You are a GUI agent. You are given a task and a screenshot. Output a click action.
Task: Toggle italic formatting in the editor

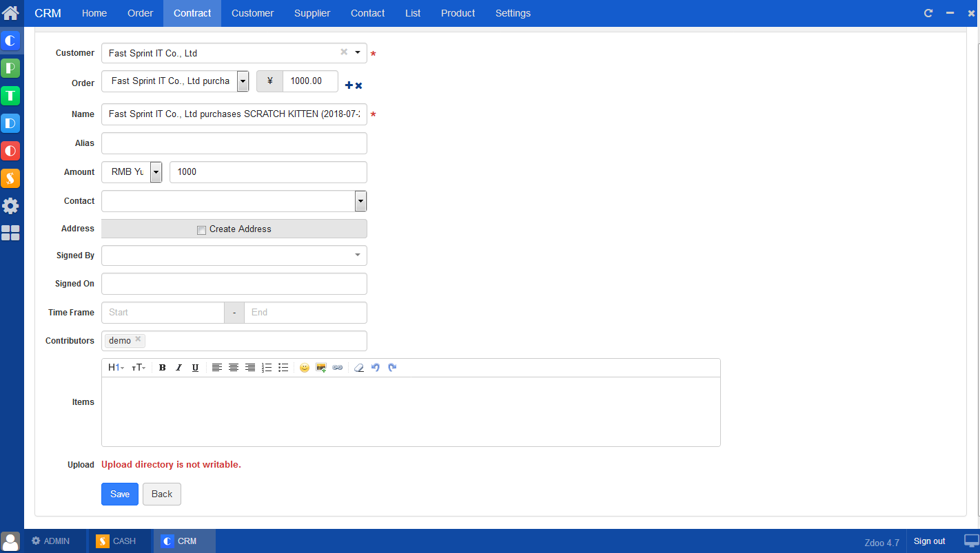[x=178, y=368]
